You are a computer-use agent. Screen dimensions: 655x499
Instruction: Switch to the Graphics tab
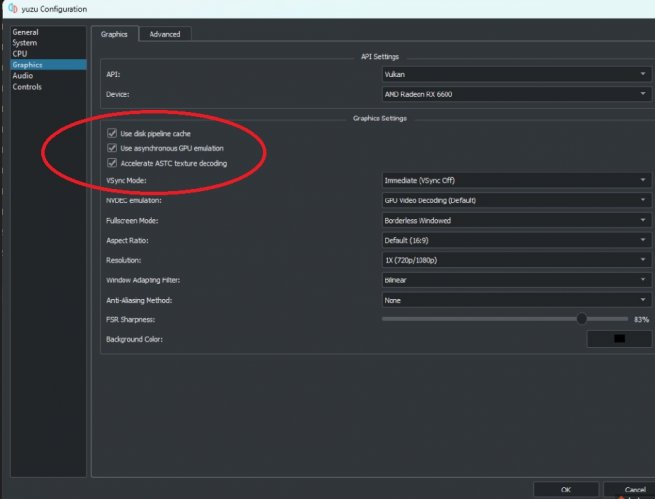(114, 34)
